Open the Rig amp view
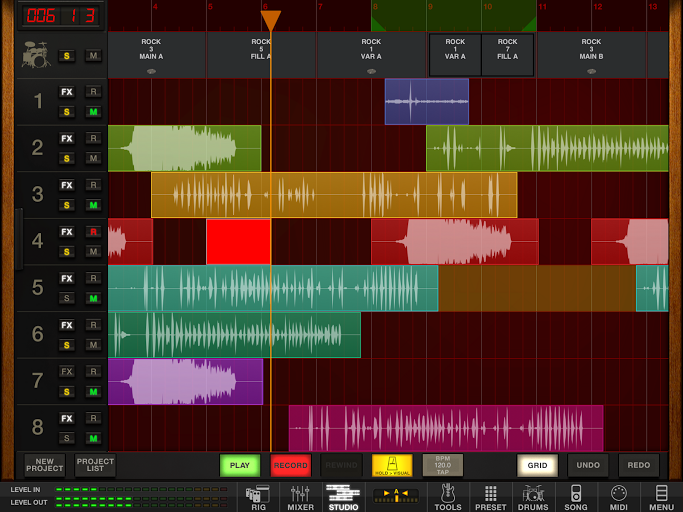683x512 pixels. tap(258, 495)
